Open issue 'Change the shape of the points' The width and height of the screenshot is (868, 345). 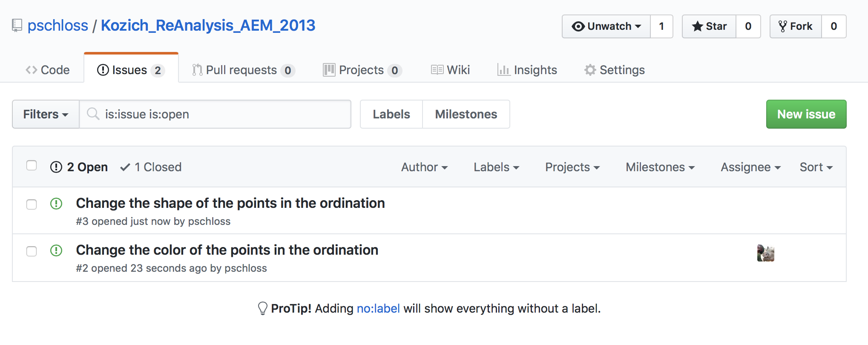tap(230, 203)
